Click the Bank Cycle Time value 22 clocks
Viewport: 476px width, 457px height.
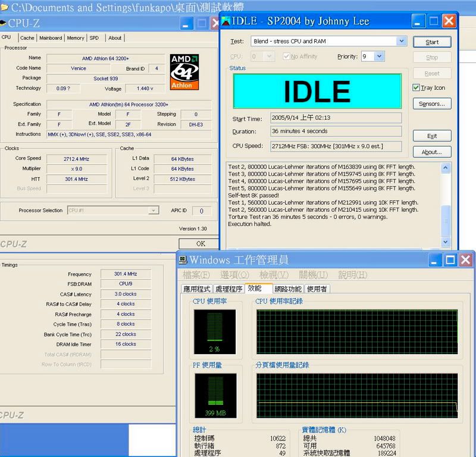coord(126,334)
